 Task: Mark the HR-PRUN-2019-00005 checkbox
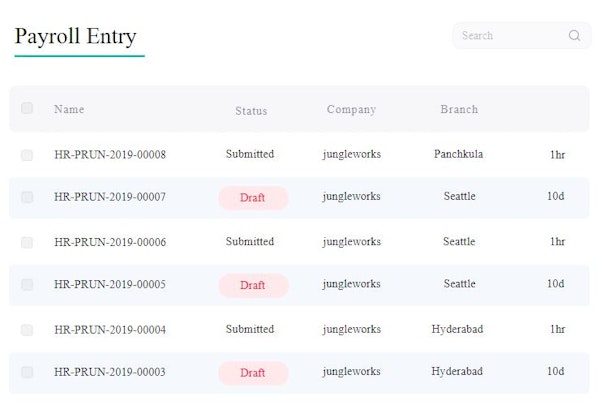coord(27,285)
